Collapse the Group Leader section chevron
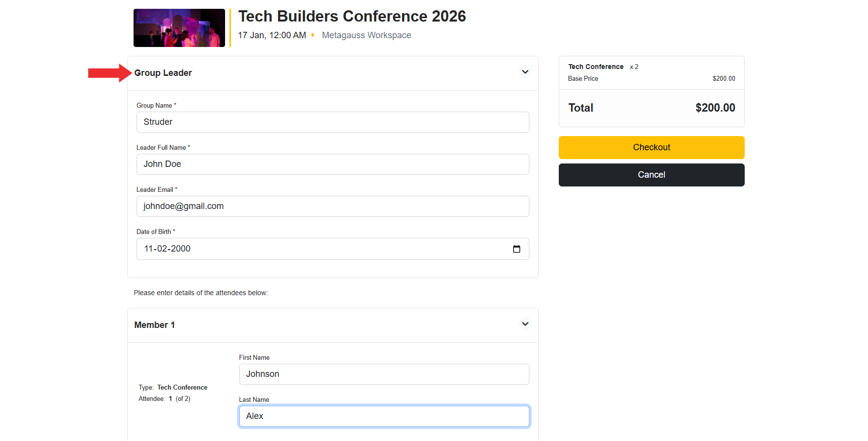Image resolution: width=868 pixels, height=441 pixels. pyautogui.click(x=525, y=72)
